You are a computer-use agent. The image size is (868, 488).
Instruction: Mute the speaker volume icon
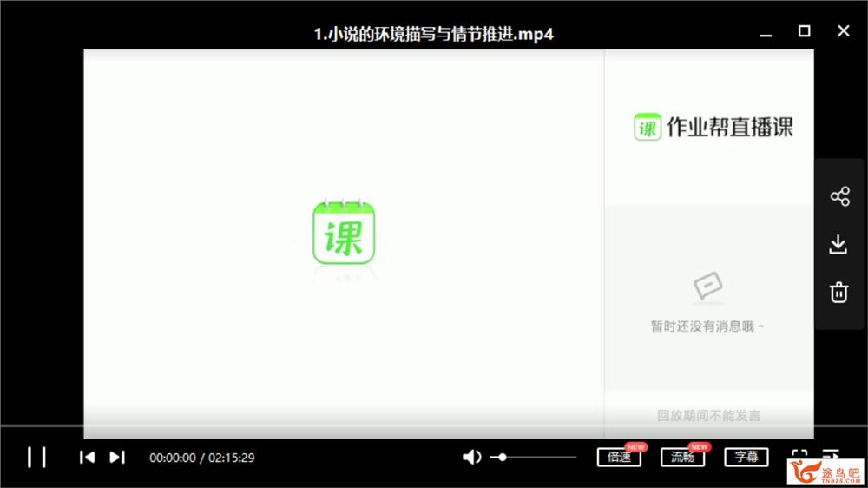471,457
